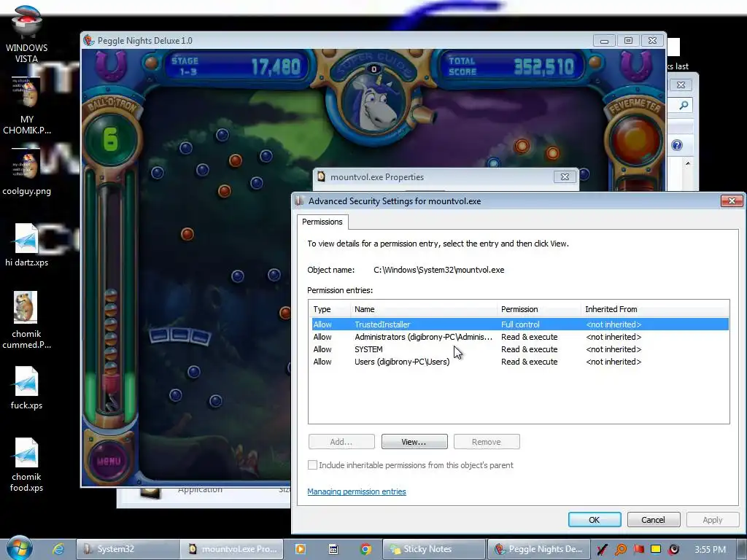Open the media player taskbar icon
Viewport: 747px width, 560px height.
[x=301, y=549]
